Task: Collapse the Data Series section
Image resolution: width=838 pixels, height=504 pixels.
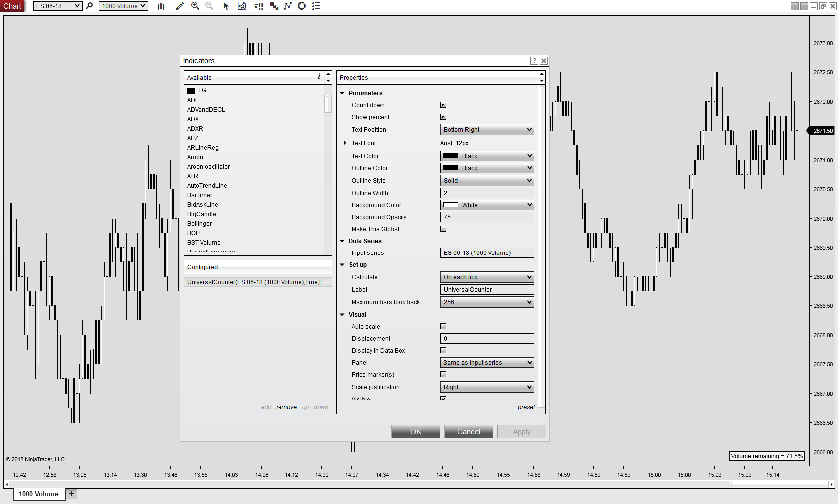Action: tap(342, 241)
